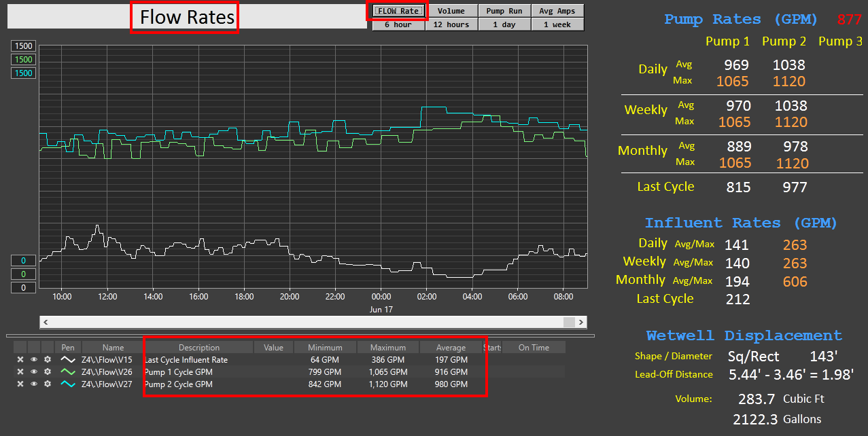
Task: Switch to the Volume trend view
Action: click(451, 11)
